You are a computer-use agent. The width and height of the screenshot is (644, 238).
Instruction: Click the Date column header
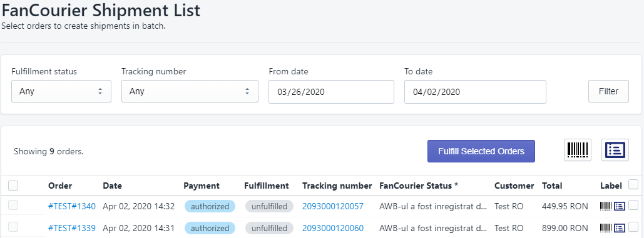112,186
